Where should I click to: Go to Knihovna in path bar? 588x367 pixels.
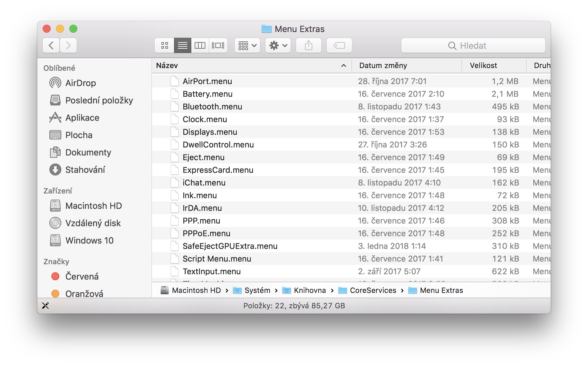309,291
